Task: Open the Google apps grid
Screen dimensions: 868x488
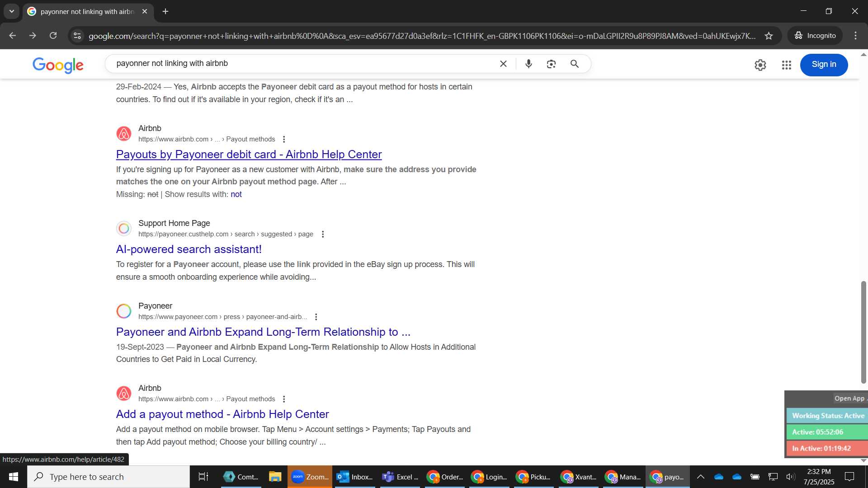Action: point(787,65)
